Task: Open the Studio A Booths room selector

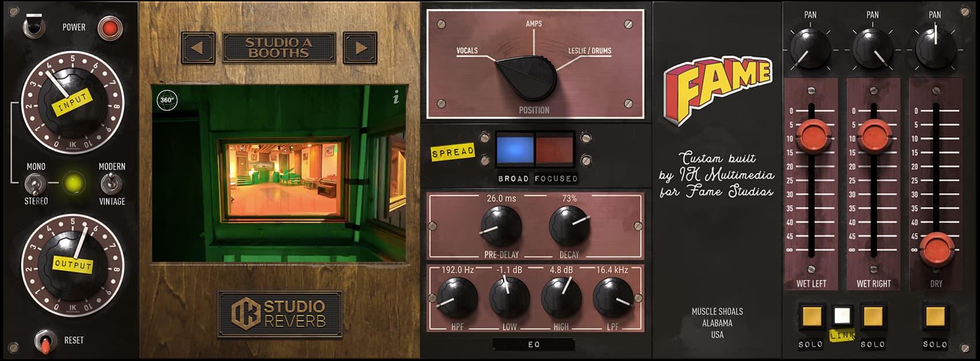Action: pyautogui.click(x=279, y=47)
